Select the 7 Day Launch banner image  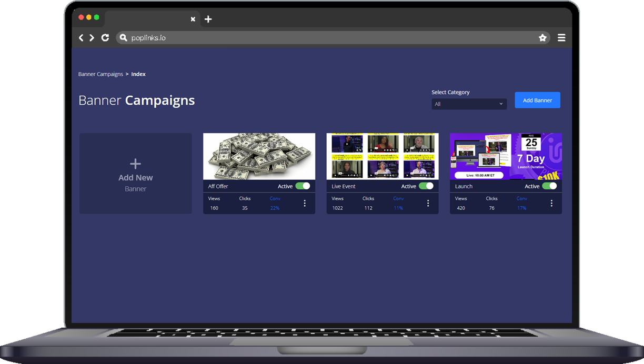tap(506, 156)
